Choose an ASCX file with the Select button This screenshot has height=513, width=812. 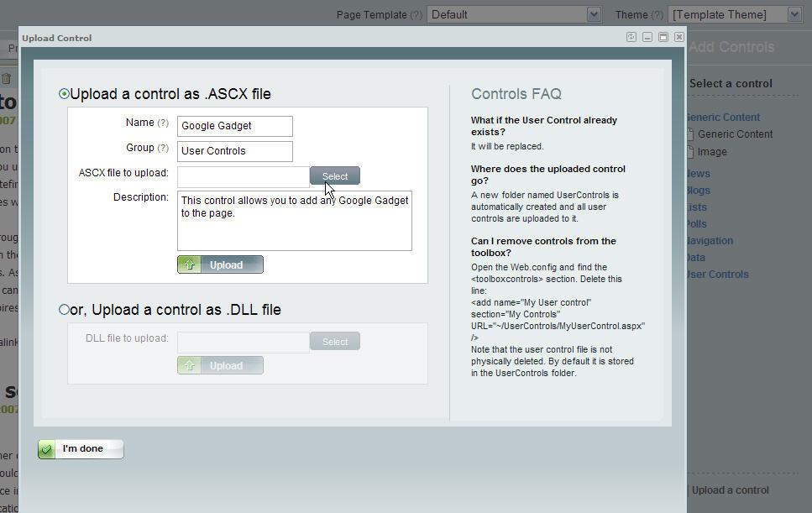point(335,176)
